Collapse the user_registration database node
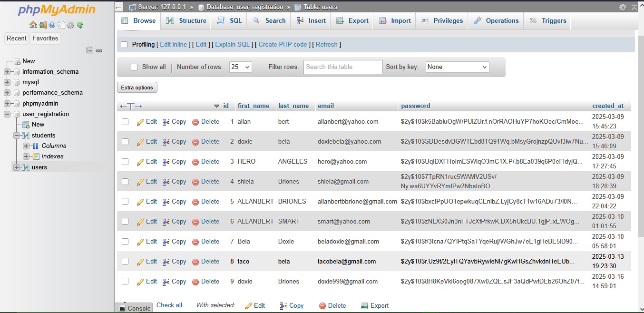Image resolution: width=644 pixels, height=313 pixels. coord(7,114)
